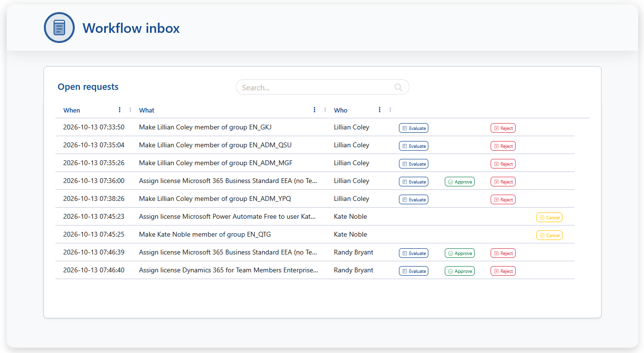
Task: Reject the EN_ADM_MGF group request
Action: click(503, 164)
